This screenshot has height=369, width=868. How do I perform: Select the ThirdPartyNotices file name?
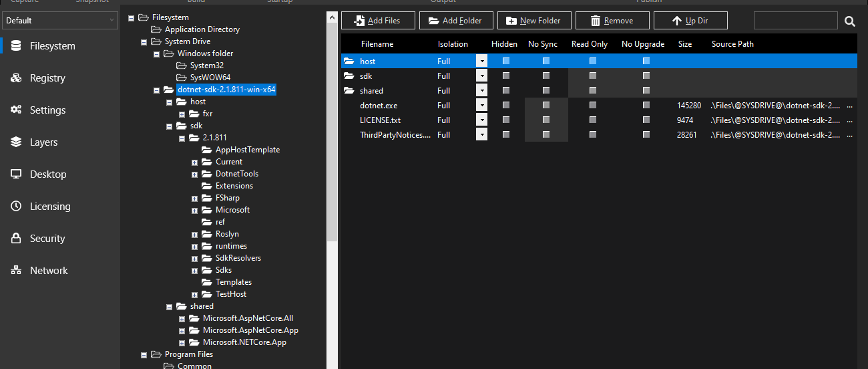click(395, 135)
